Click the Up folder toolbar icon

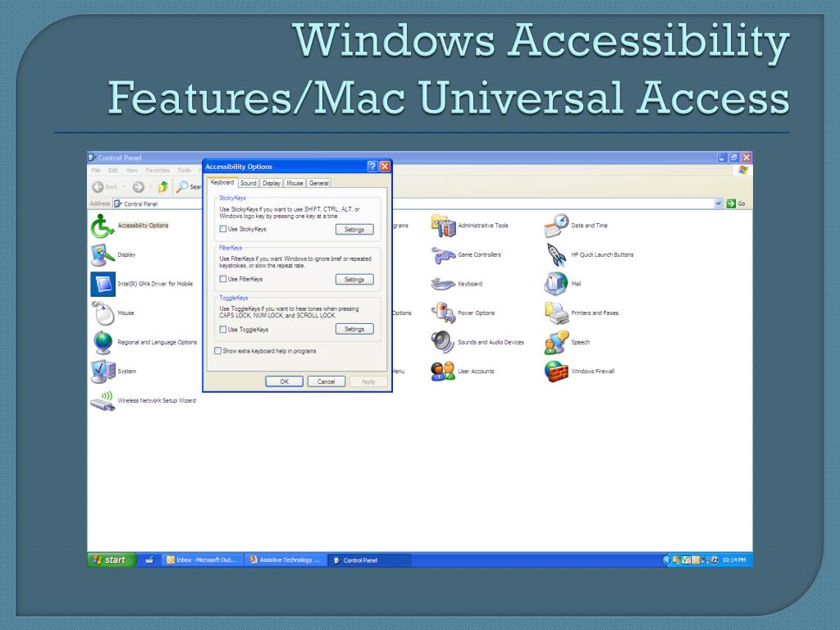click(163, 186)
